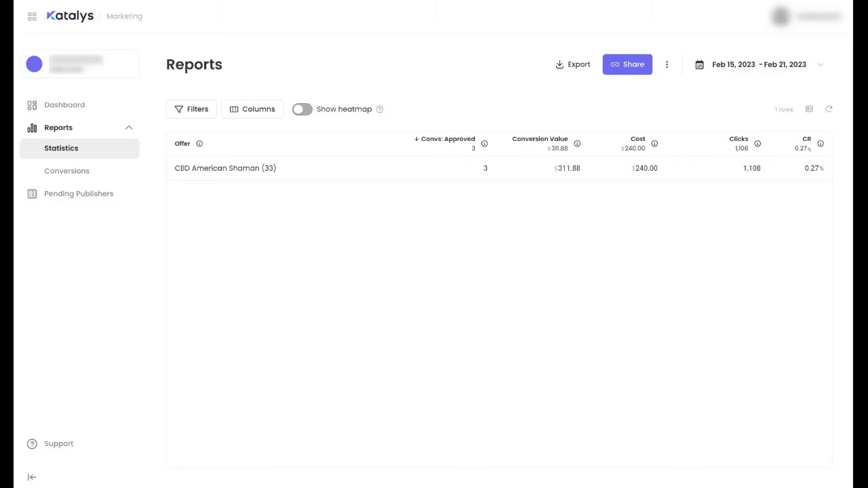Open the account switcher in the sidebar
The height and width of the screenshot is (488, 868).
79,64
